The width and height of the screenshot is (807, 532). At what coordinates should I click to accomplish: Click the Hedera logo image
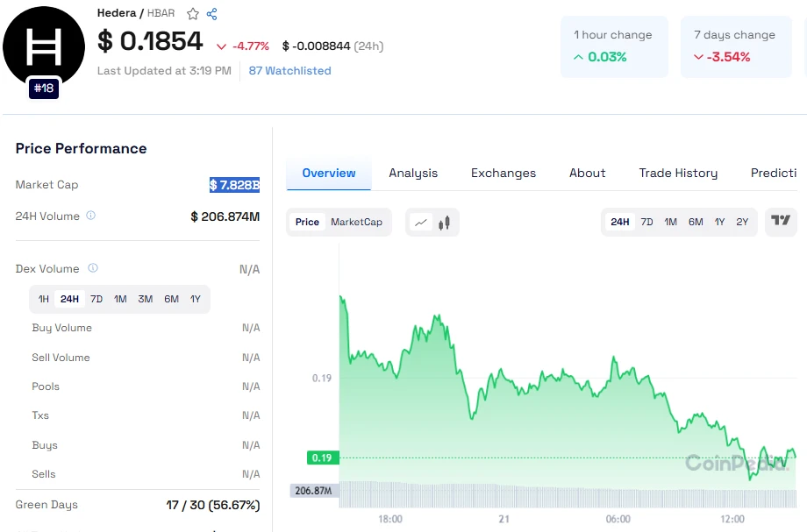click(x=43, y=46)
